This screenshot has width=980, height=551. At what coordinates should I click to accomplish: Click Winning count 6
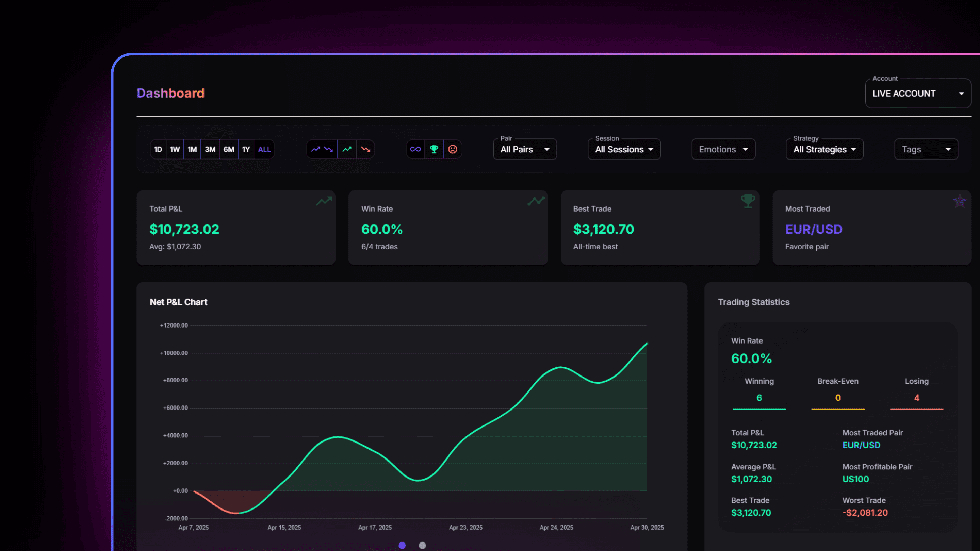pyautogui.click(x=759, y=398)
